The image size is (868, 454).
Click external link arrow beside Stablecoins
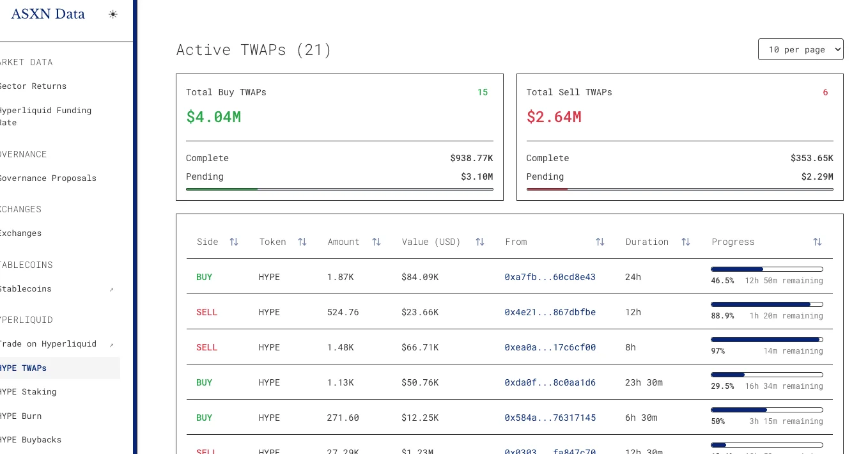pyautogui.click(x=111, y=290)
